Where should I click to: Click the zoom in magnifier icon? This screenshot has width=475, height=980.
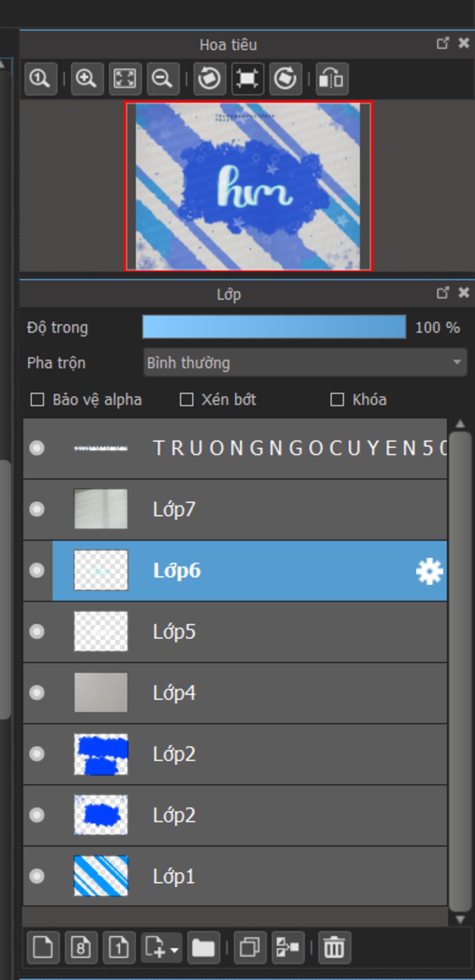tap(87, 78)
